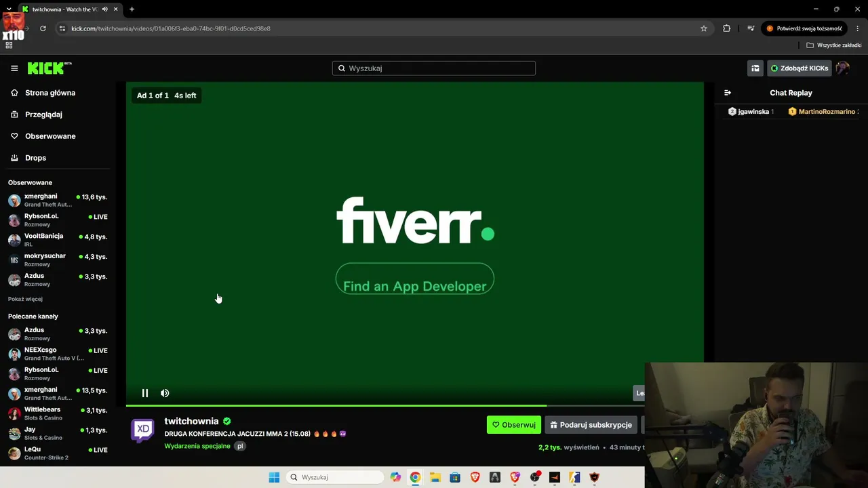Click Podaruj subskrypcje button
The width and height of the screenshot is (868, 488).
point(591,425)
